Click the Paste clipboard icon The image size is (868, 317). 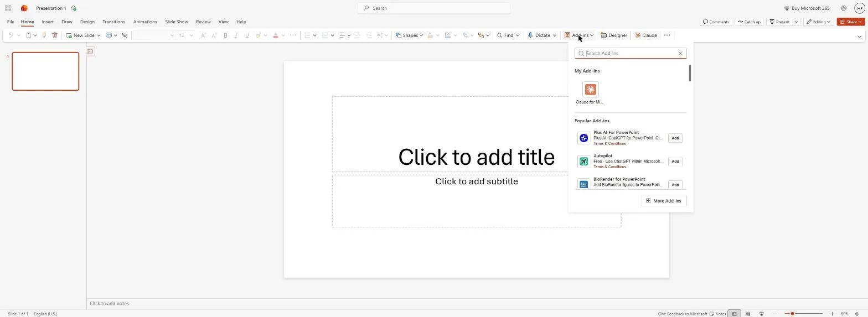(28, 35)
